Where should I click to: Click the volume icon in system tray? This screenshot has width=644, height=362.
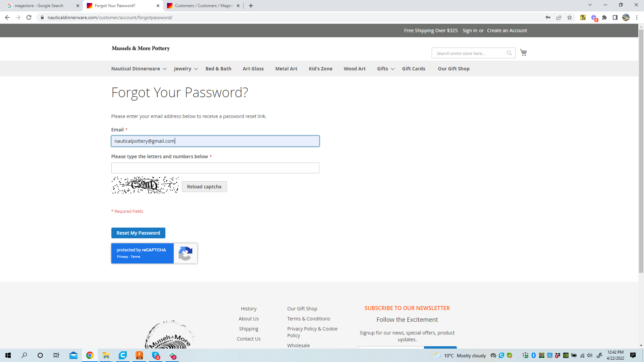(590, 355)
